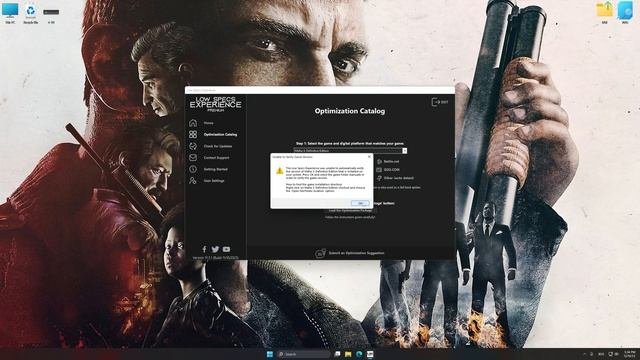Image resolution: width=640 pixels, height=360 pixels.
Task: Click Submit an Optimization Suggestion link
Action: tap(356, 253)
